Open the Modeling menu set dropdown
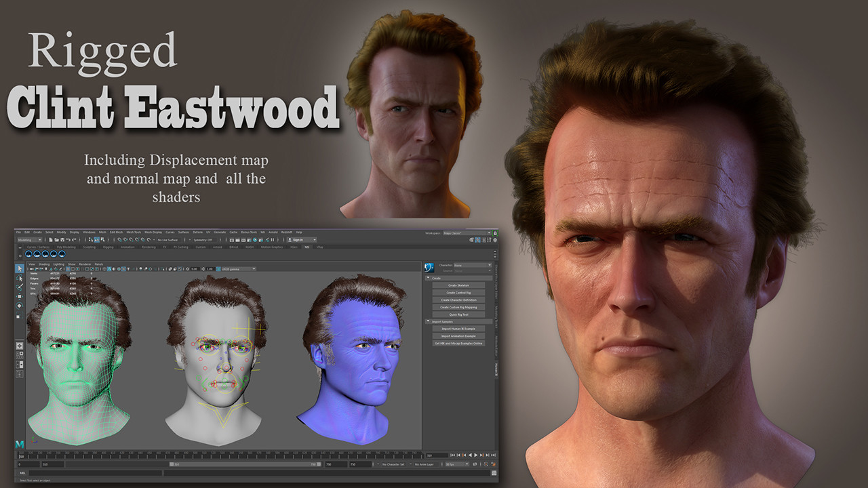Image resolution: width=868 pixels, height=488 pixels. click(x=30, y=239)
